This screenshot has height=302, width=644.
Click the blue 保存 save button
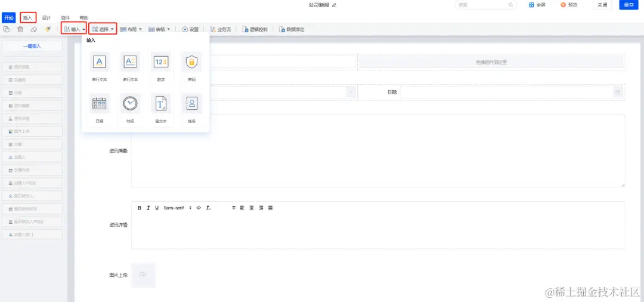629,5
